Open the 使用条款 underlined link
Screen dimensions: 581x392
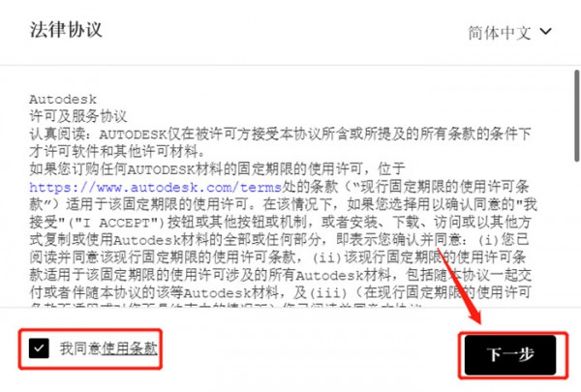130,348
